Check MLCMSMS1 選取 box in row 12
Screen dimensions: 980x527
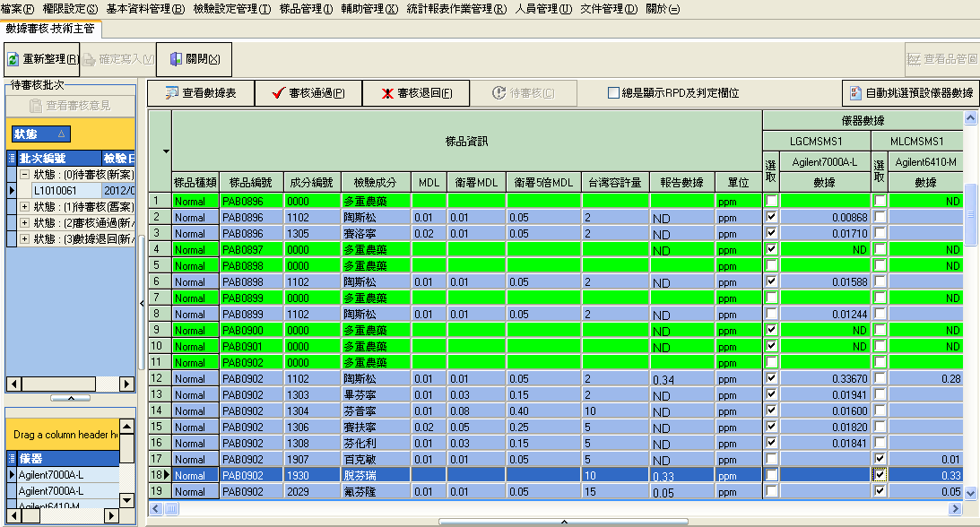pyautogui.click(x=880, y=377)
